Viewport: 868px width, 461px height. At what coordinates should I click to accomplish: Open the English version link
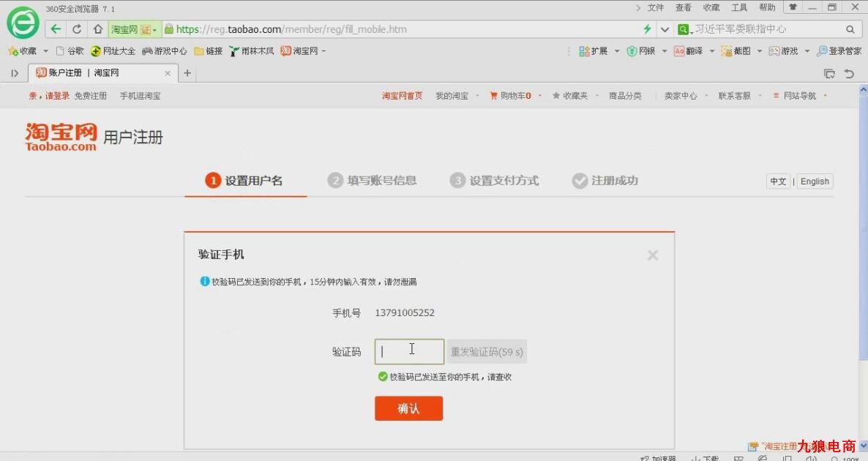tap(814, 181)
